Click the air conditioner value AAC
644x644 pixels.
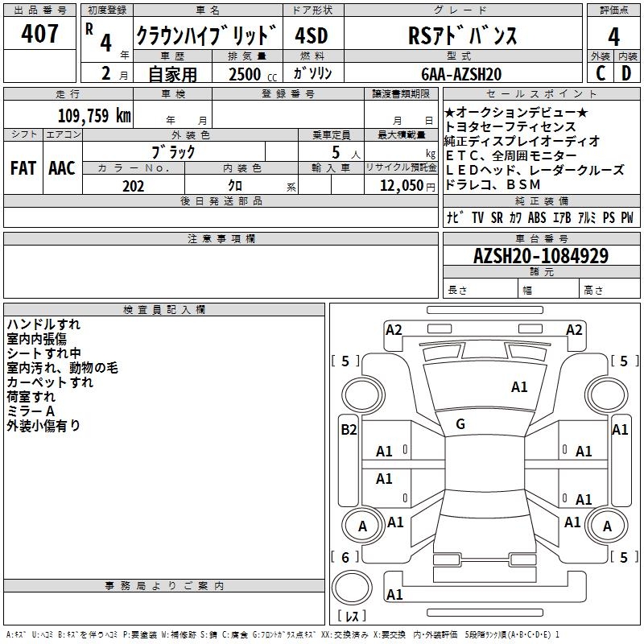pos(62,168)
